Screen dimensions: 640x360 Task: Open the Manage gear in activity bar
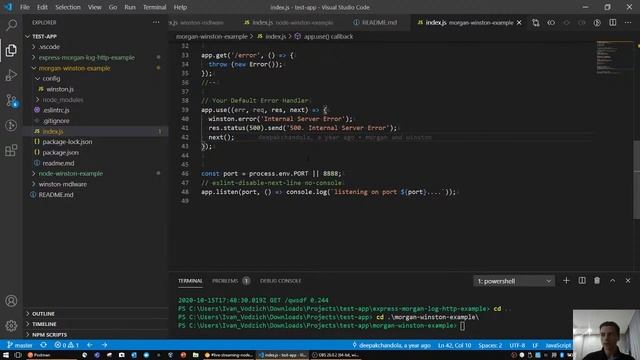click(11, 325)
